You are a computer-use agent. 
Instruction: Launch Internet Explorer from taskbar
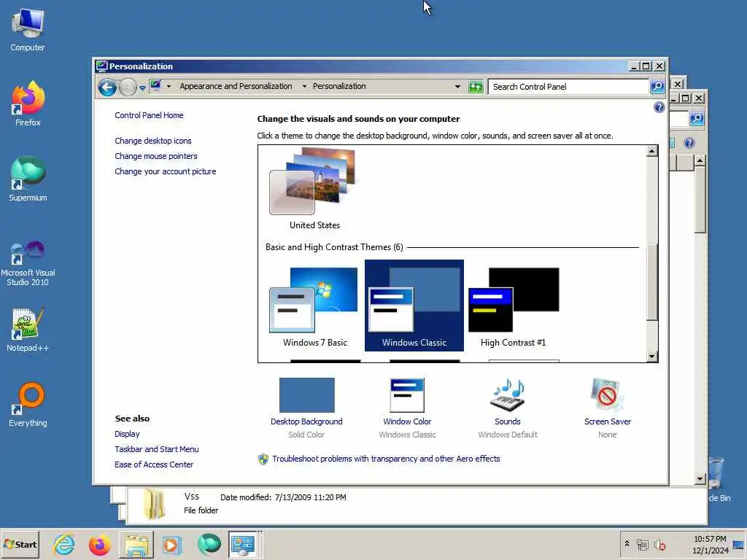click(x=64, y=544)
